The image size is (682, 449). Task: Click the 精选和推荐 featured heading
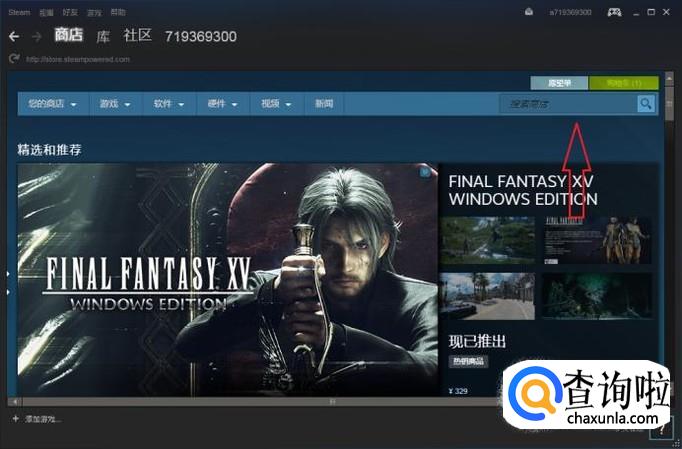point(49,150)
